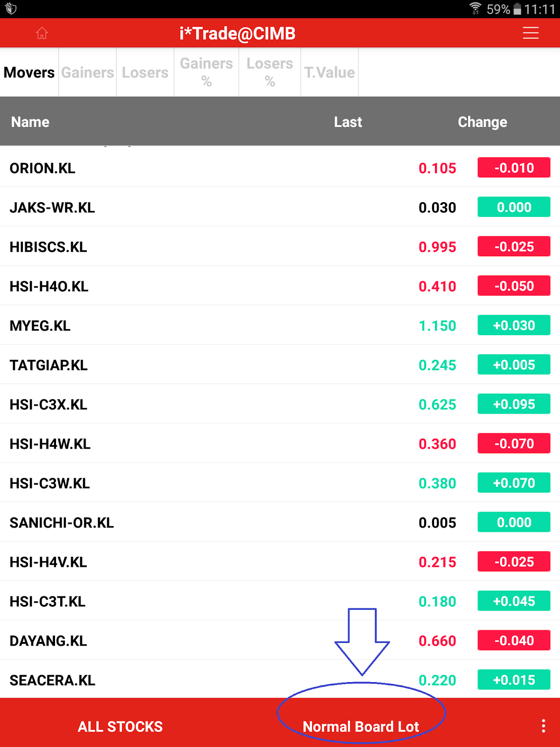Tap the shield notification icon
The height and width of the screenshot is (747, 560).
(x=11, y=8)
